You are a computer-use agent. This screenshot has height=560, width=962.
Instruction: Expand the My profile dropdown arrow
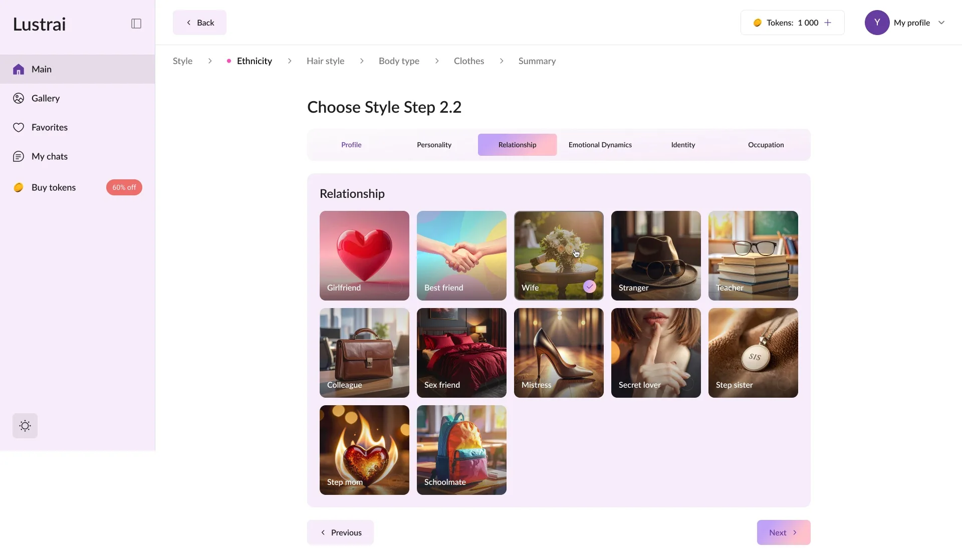(941, 23)
